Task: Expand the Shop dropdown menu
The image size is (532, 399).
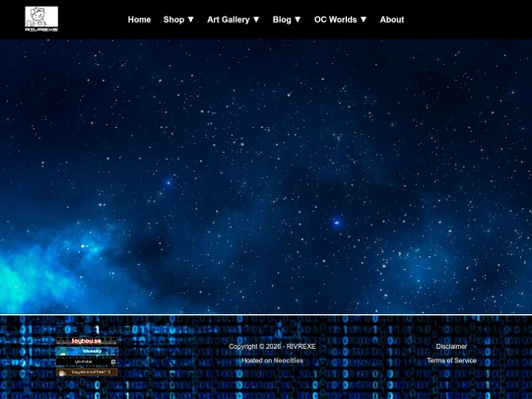Action: [178, 20]
